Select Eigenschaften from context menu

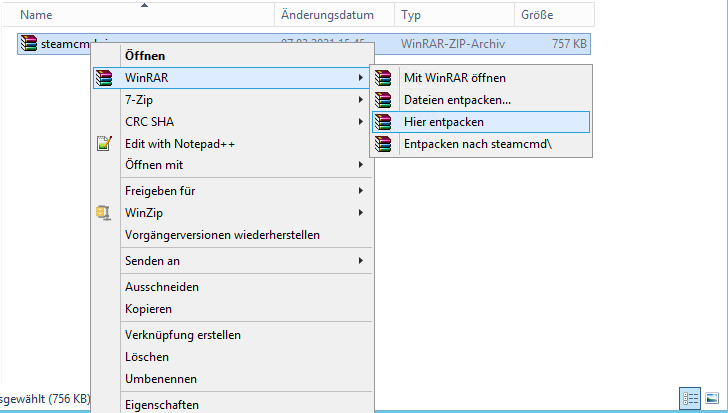(160, 404)
